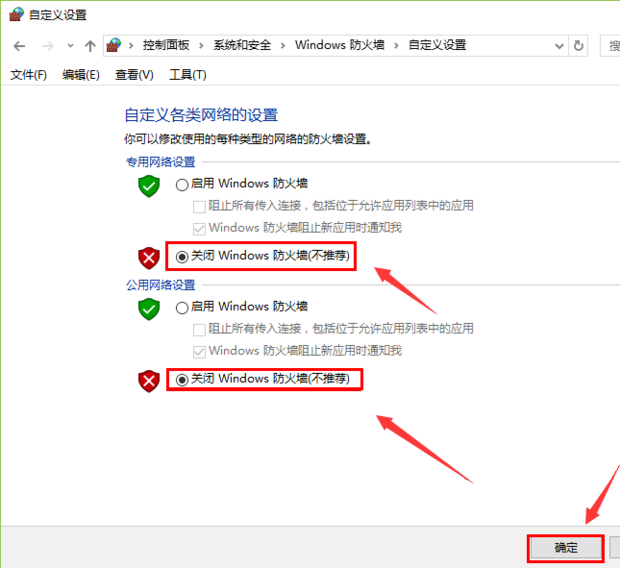Click the firewall icon in title bar
Image resolution: width=620 pixels, height=568 pixels.
pyautogui.click(x=16, y=14)
